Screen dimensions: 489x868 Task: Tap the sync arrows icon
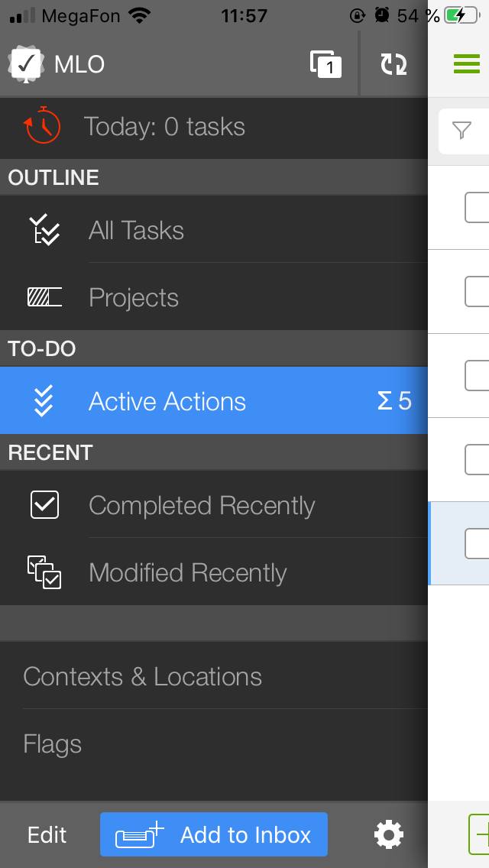(x=393, y=64)
